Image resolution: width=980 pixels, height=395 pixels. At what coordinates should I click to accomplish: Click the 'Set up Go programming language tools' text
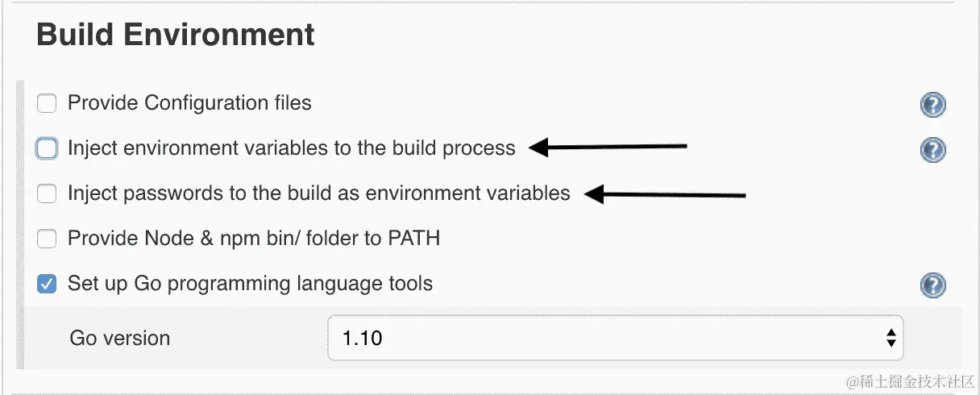pos(250,284)
